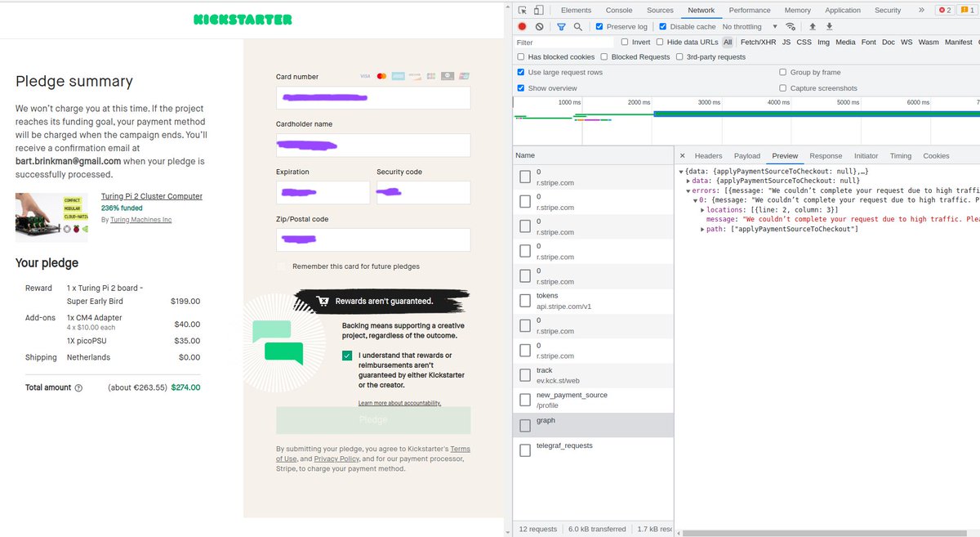Click the Kickstarter logo

[x=243, y=20]
